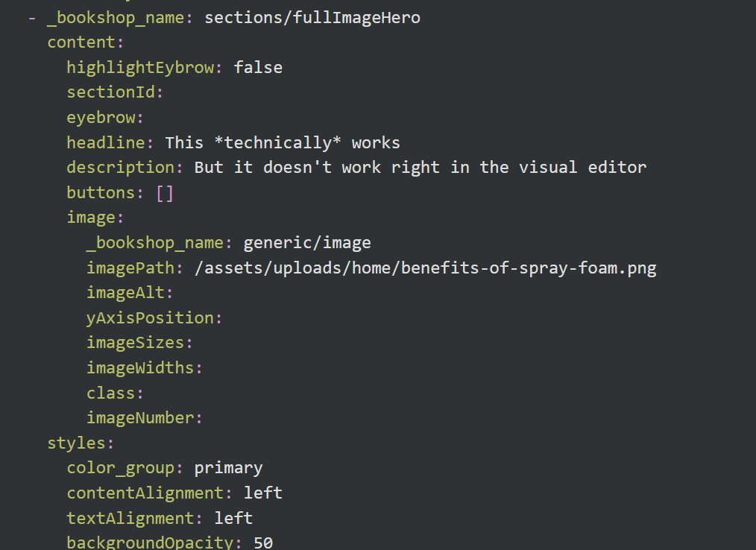Click the generic/image value
This screenshot has width=756, height=550.
[x=306, y=243]
